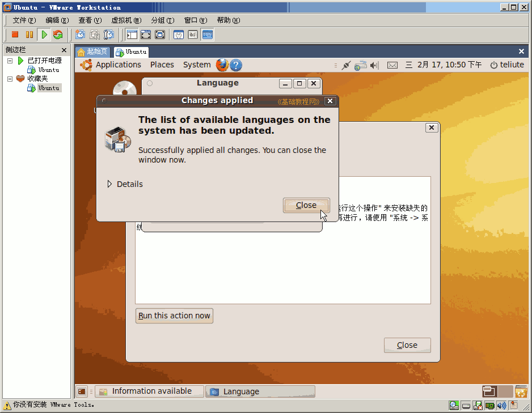Viewport: 532px width, 413px height.
Task: Open the 虚拟机 menu
Action: (x=126, y=20)
